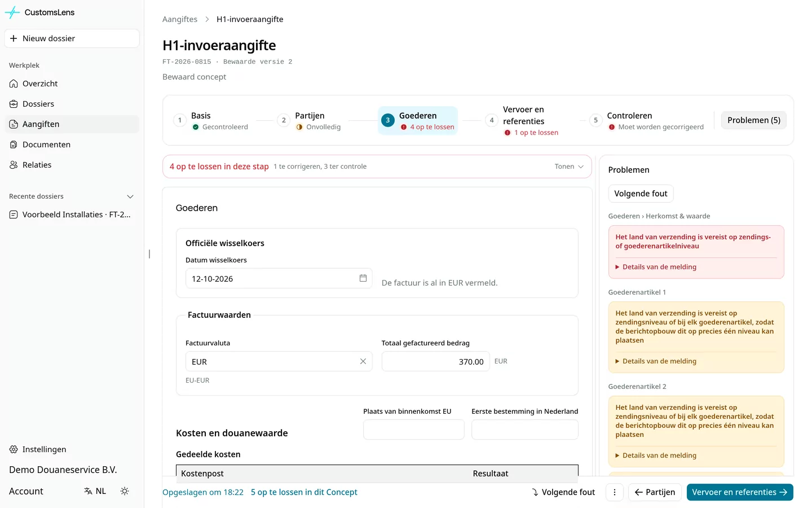
Task: Click Volgende fout in the Problemen panel
Action: [x=641, y=194]
